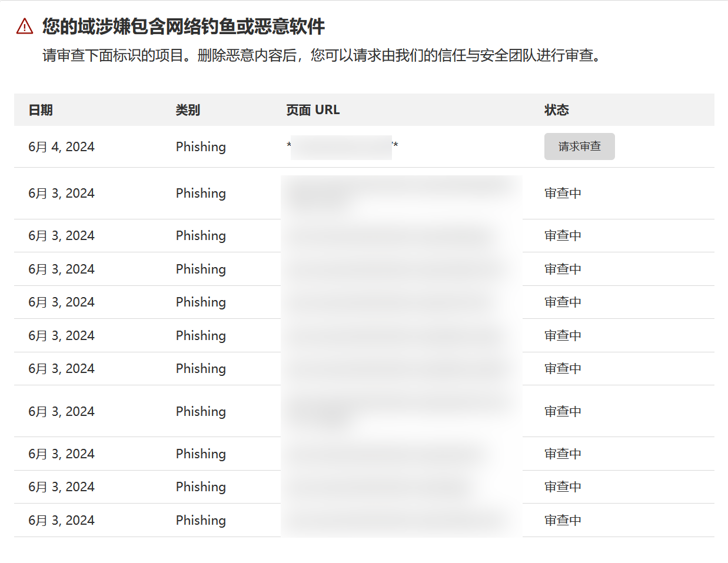Click 审查中 in the second-to-last row
Screen dimensions: 728x563
[x=563, y=487]
